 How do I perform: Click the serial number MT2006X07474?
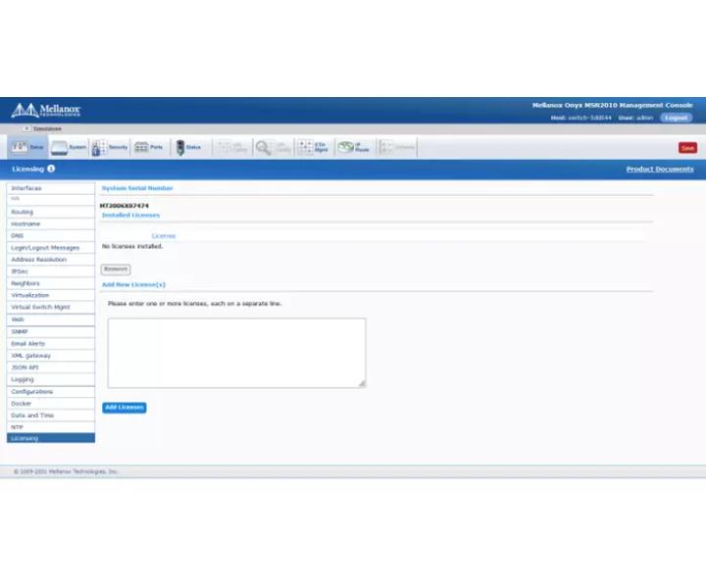click(125, 206)
